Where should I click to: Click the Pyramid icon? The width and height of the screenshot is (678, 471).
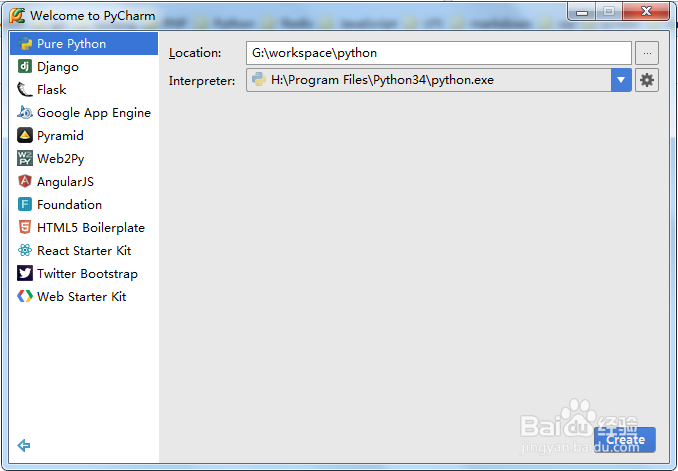[25, 135]
